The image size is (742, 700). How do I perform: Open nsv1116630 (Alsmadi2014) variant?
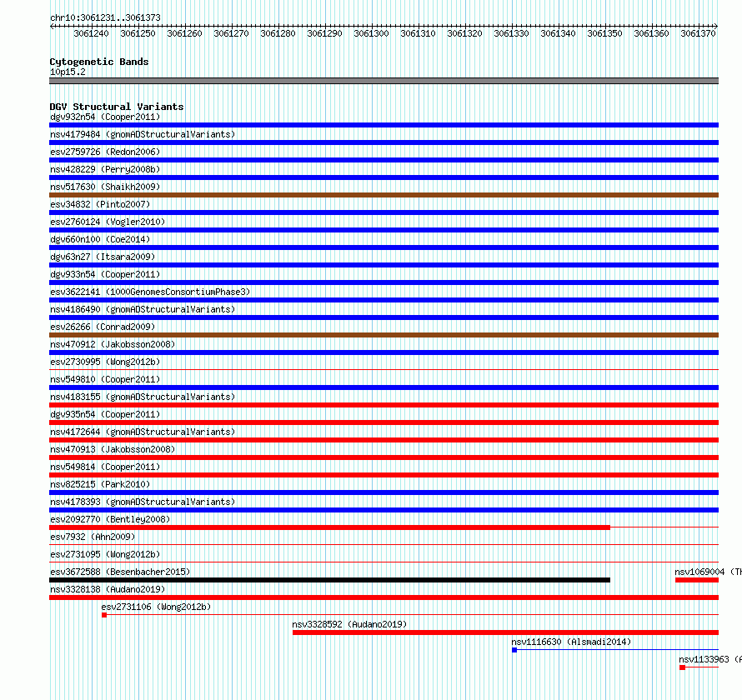[571, 642]
